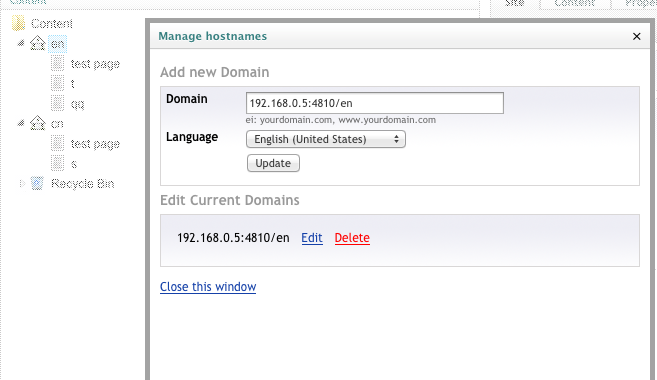657x380 pixels.
Task: Click page icon of test page under cn
Action: [57, 143]
